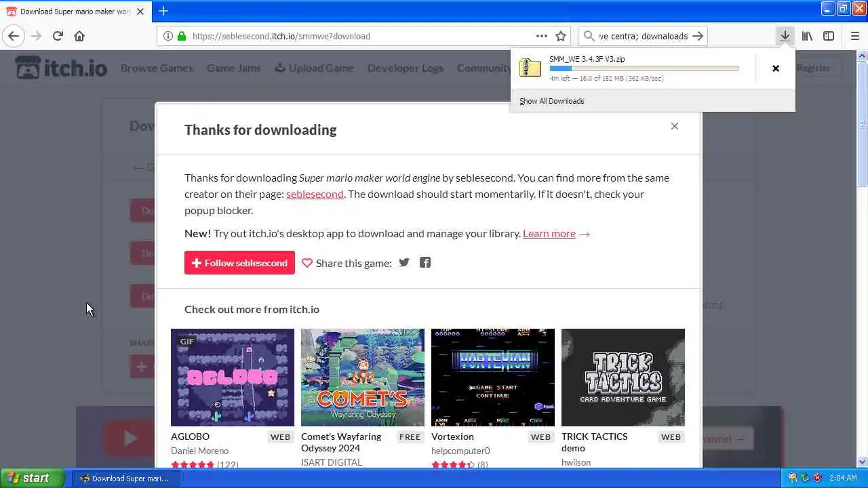Click the FREE tag beside Comet's Wayfaring
Screen dimensions: 868x488
(x=410, y=437)
